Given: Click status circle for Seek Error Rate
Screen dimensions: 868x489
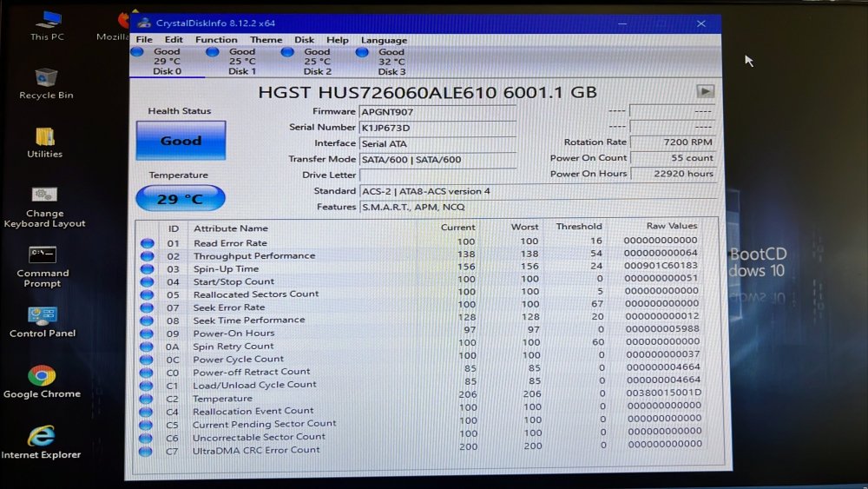Looking at the screenshot, I should pyautogui.click(x=147, y=307).
